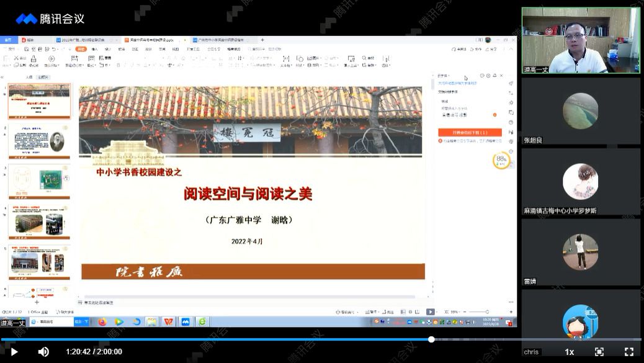Click the find magnifier icon
The height and width of the screenshot is (363, 644).
[x=364, y=58]
